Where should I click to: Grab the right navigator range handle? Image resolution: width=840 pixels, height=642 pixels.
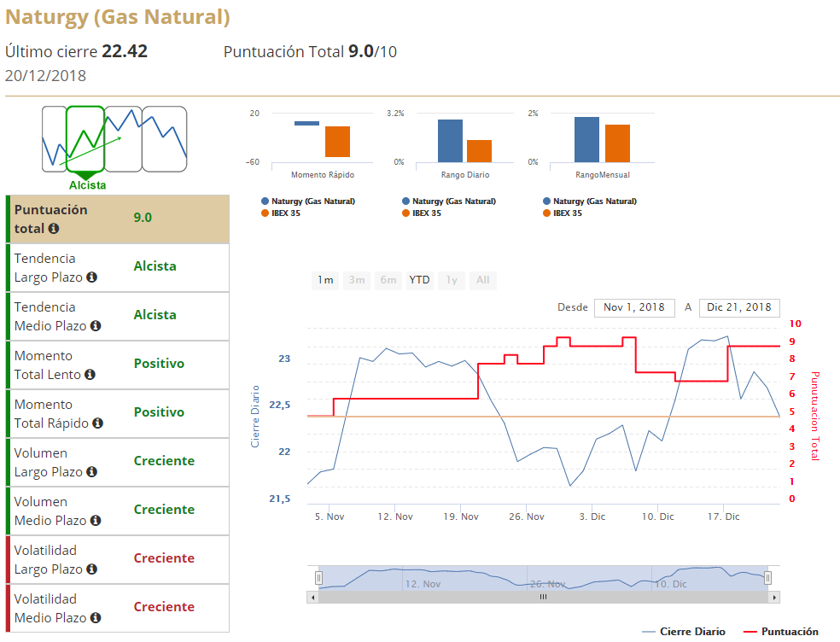[x=767, y=578]
